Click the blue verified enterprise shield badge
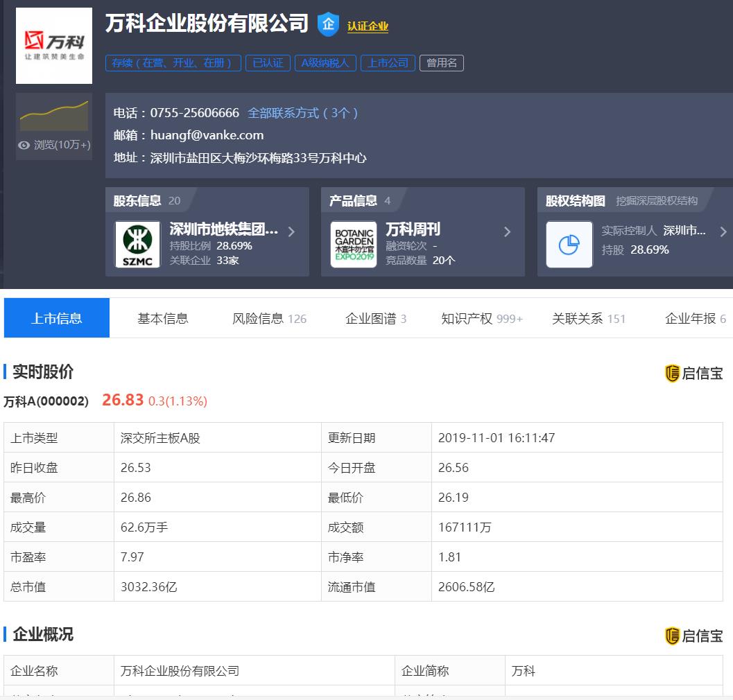Image resolution: width=733 pixels, height=700 pixels. [x=328, y=24]
